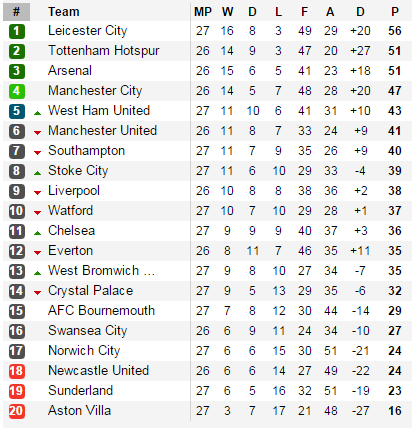The image size is (412, 428).
Task: Sort by the MP column header
Action: click(203, 12)
